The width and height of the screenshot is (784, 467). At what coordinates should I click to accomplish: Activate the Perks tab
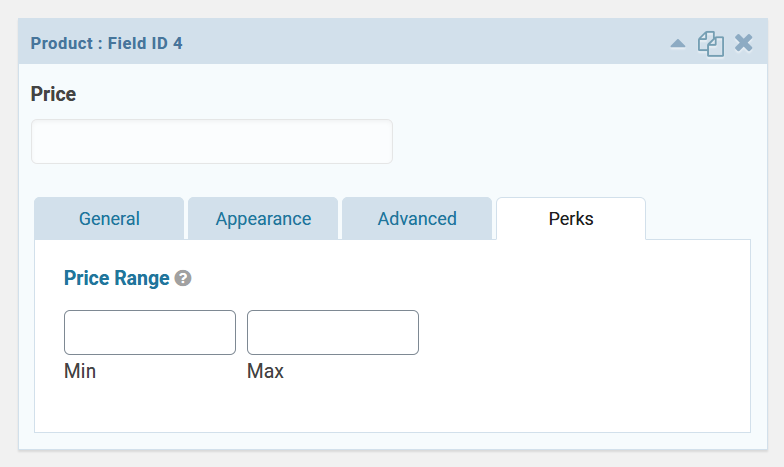(571, 218)
